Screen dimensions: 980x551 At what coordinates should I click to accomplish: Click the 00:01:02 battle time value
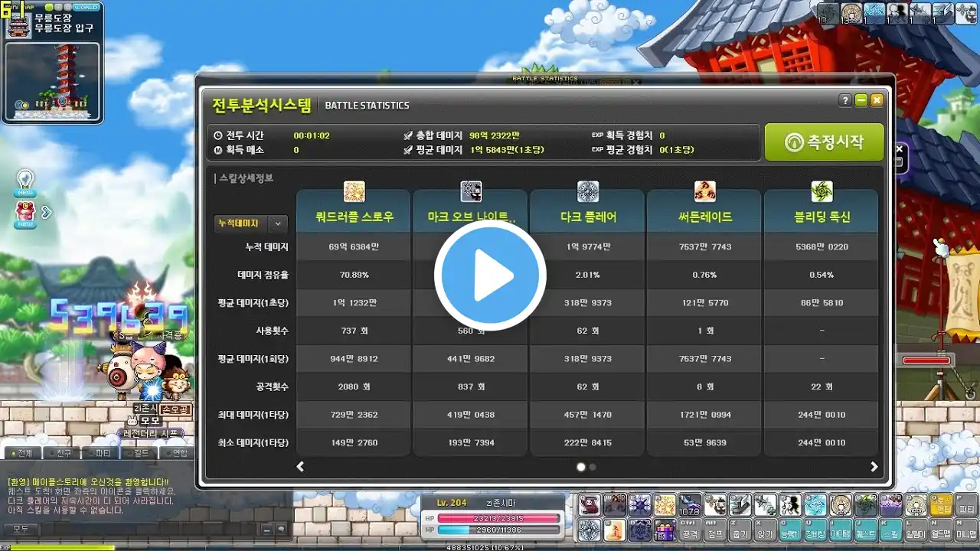(312, 135)
